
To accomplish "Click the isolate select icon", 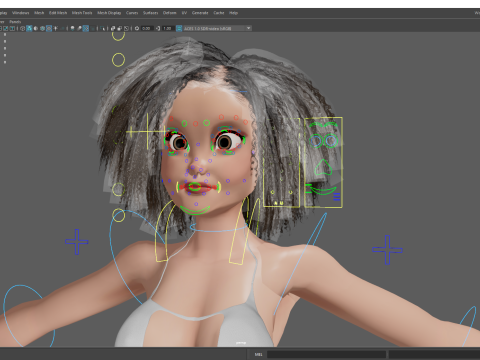I will click(x=103, y=28).
